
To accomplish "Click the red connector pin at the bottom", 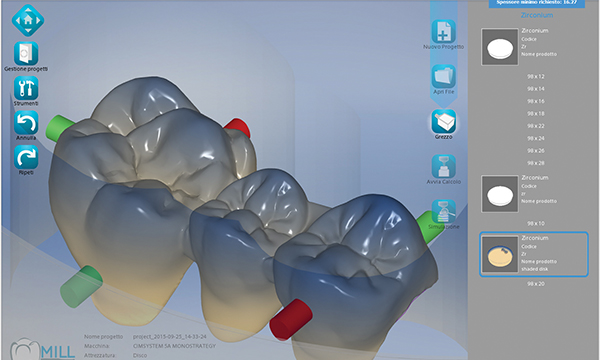I will tap(291, 319).
